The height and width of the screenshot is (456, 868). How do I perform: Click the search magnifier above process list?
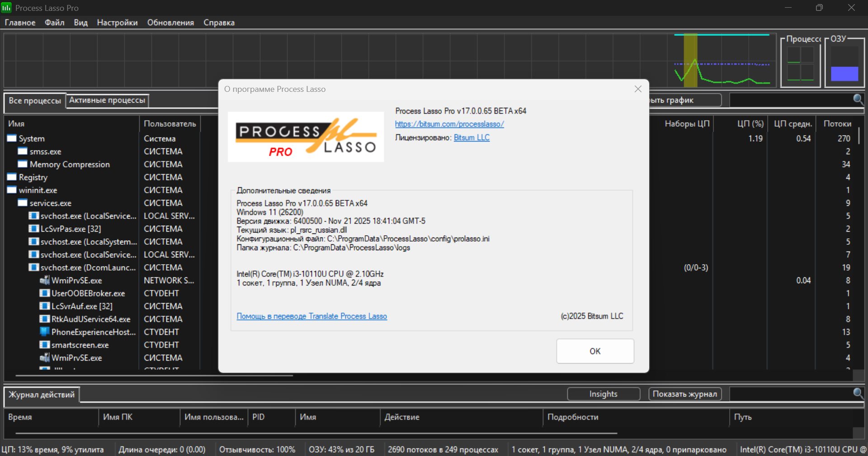(x=858, y=100)
